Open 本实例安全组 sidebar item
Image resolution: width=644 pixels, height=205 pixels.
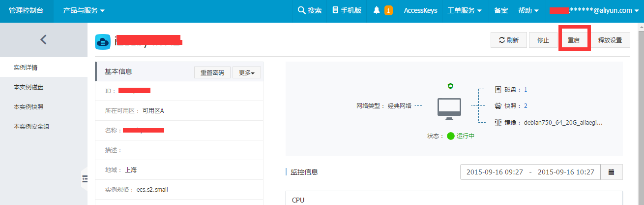31,127
